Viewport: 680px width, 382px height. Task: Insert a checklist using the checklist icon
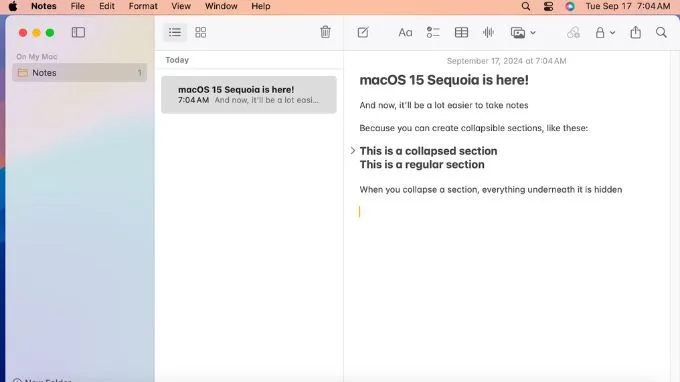[x=433, y=33]
